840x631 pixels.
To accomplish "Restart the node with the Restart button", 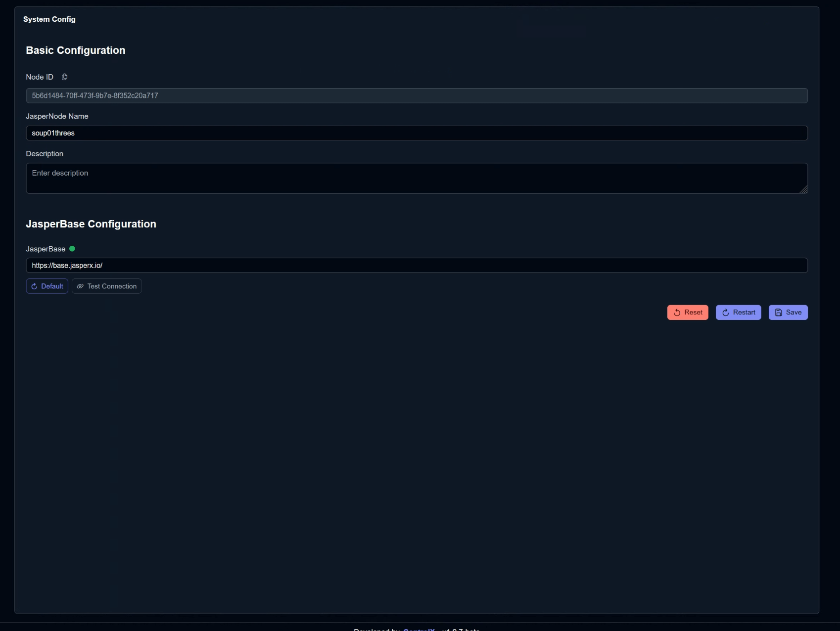I will coord(738,313).
